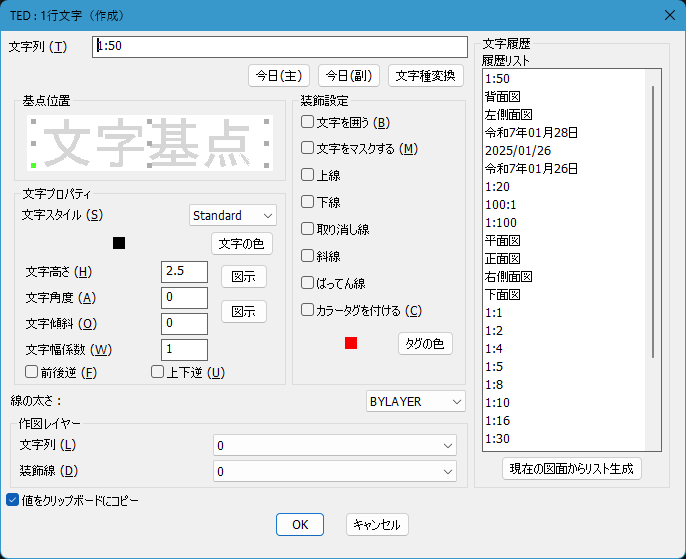
Task: Select the top-right base point marker
Action: pos(266,122)
